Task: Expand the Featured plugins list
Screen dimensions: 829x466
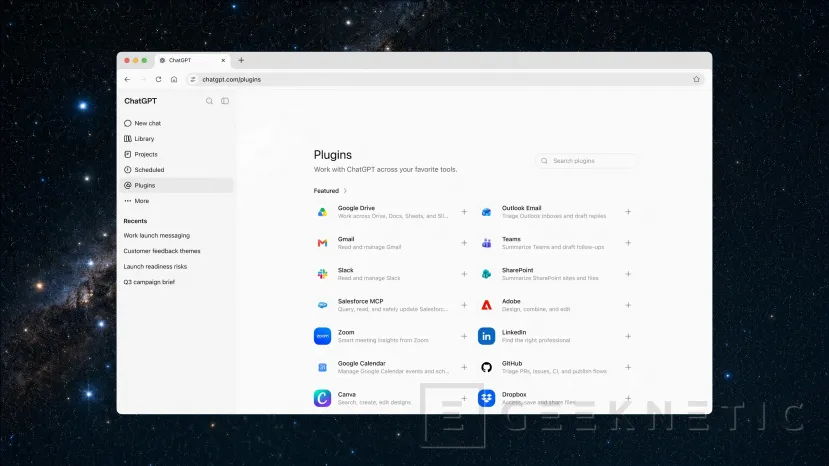Action: point(330,191)
